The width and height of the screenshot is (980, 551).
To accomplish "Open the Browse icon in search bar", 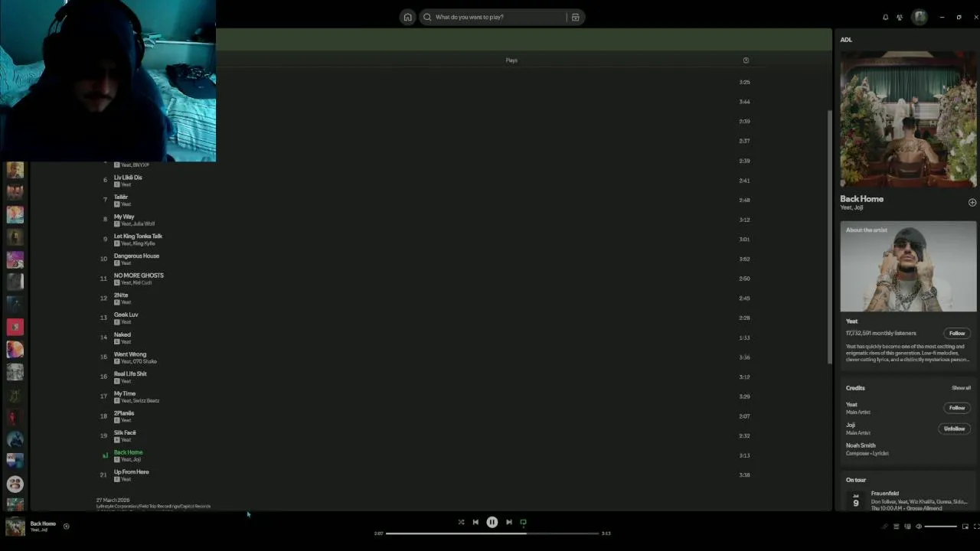I will pyautogui.click(x=575, y=17).
